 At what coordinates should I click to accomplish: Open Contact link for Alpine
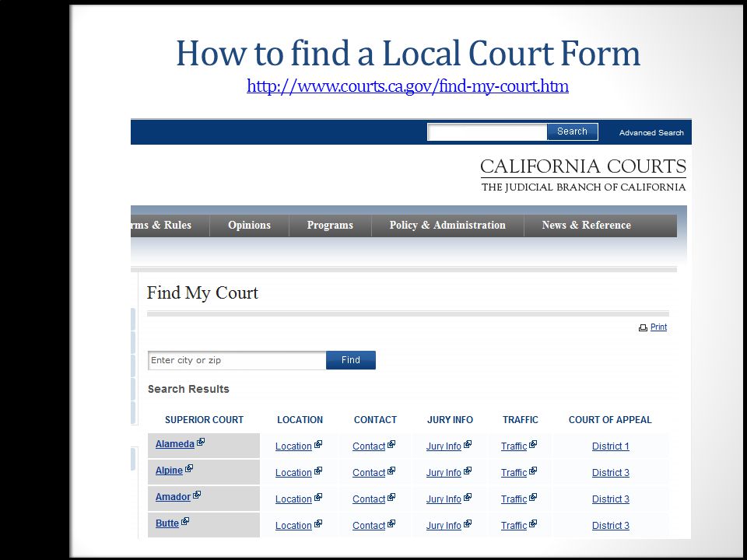pyautogui.click(x=369, y=473)
